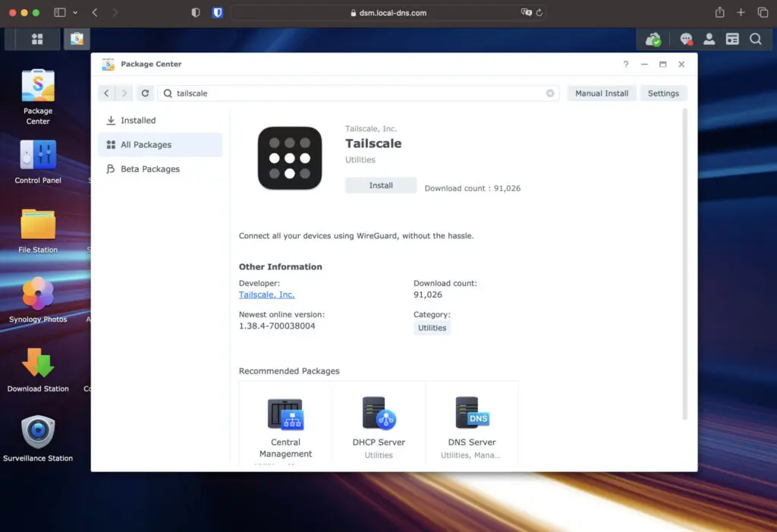This screenshot has height=532, width=777.
Task: Open DSM notifications chat bubble
Action: point(686,39)
